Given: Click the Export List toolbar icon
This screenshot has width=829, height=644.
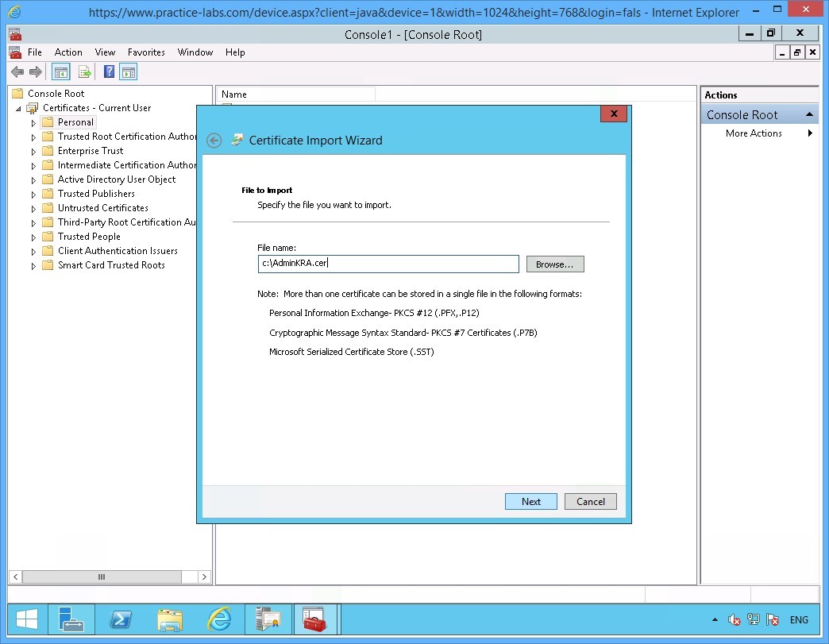Looking at the screenshot, I should click(85, 71).
